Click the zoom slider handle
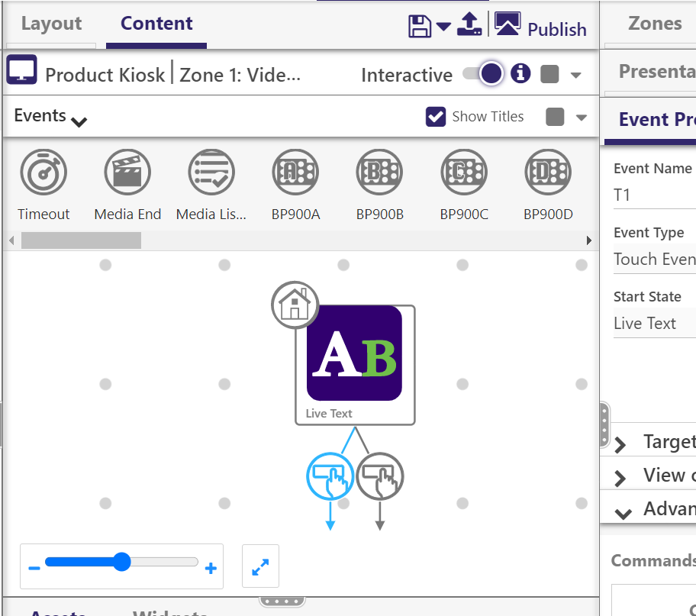Viewport: 696px width, 616px height. click(x=121, y=563)
